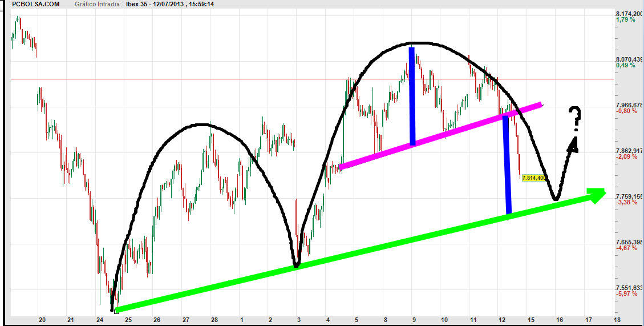Click the 8.174,200 price axis label
This screenshot has width=644, height=326.
coord(629,13)
